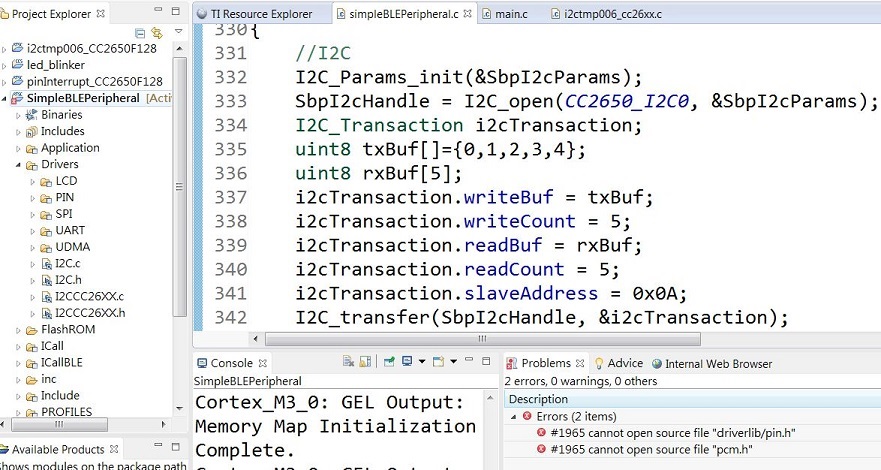The image size is (881, 470).
Task: Maximize the Project Explorer panel
Action: pos(176,11)
